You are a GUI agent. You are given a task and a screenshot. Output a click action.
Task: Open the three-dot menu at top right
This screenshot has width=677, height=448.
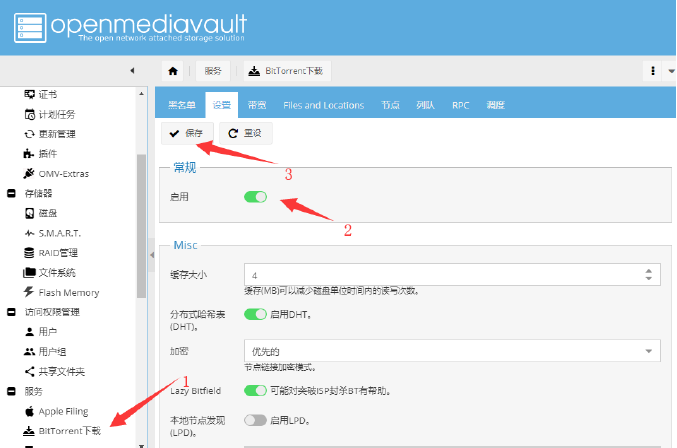(653, 71)
